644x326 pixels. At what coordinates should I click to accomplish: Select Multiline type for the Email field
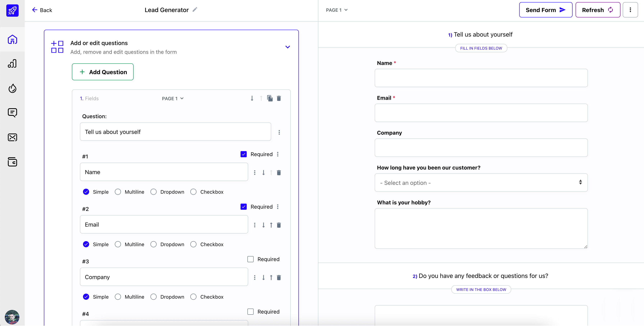(118, 244)
